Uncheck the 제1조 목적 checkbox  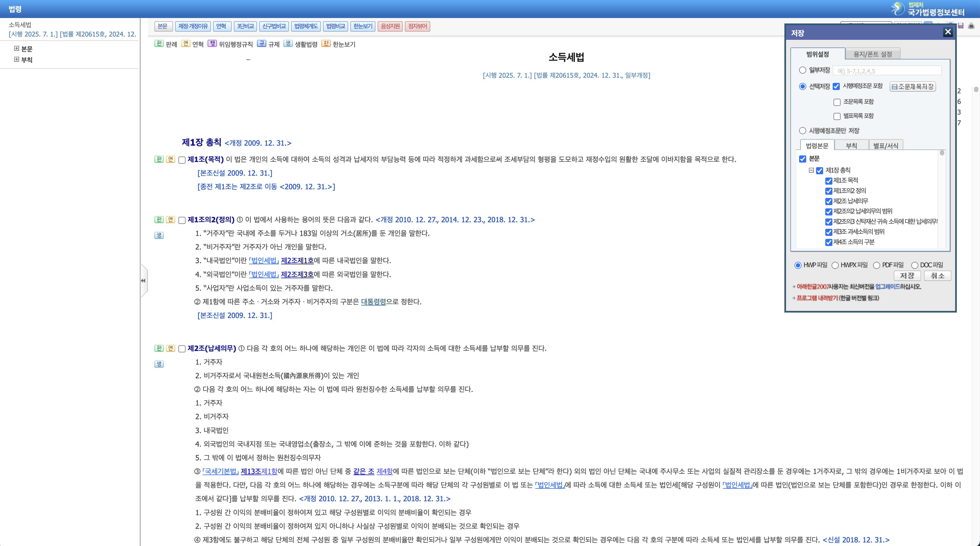[829, 181]
